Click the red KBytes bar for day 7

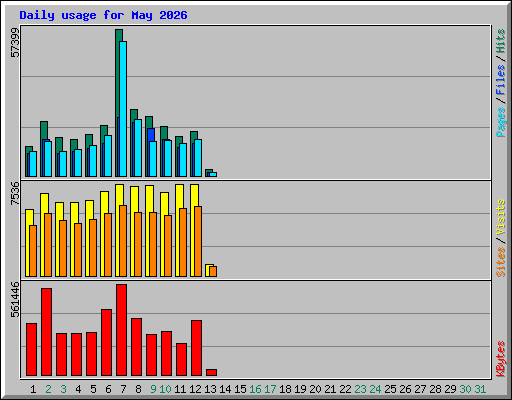coord(121,330)
